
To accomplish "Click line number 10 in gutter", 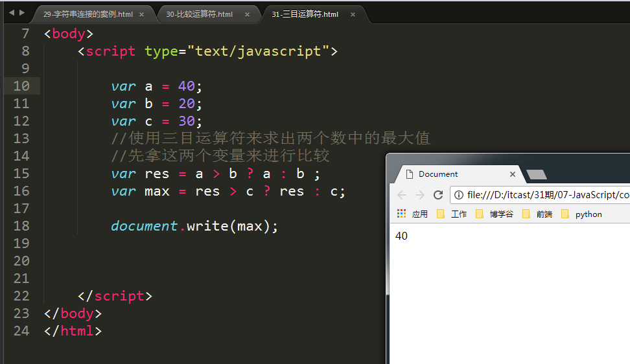I will tap(21, 86).
